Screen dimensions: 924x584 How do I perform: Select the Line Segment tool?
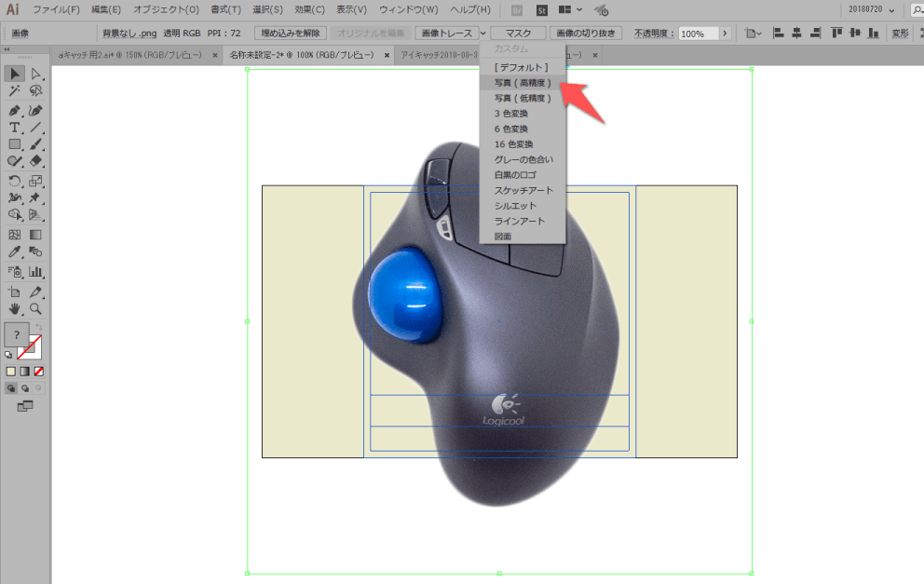pyautogui.click(x=36, y=128)
